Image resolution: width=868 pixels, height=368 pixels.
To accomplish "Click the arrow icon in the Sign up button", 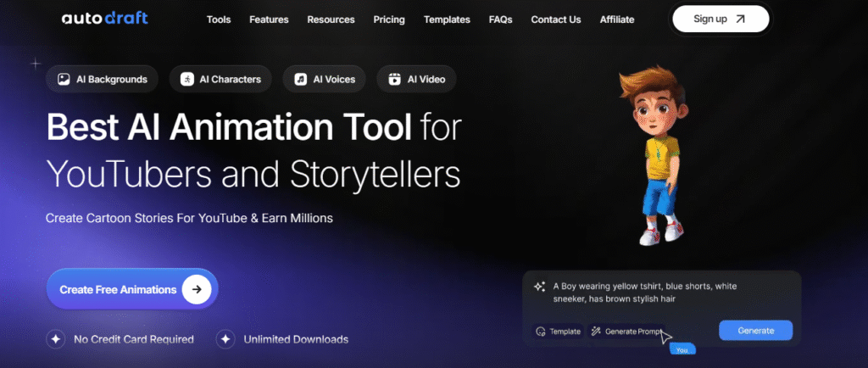I will [742, 19].
